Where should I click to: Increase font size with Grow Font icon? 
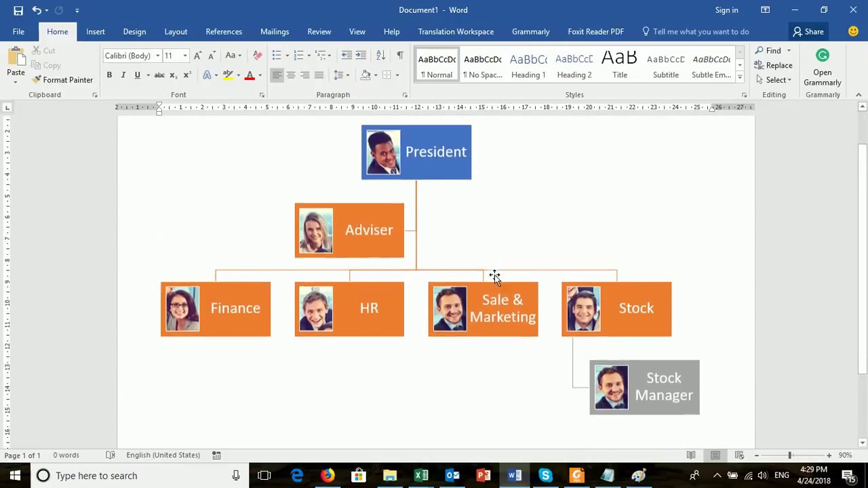click(x=197, y=56)
